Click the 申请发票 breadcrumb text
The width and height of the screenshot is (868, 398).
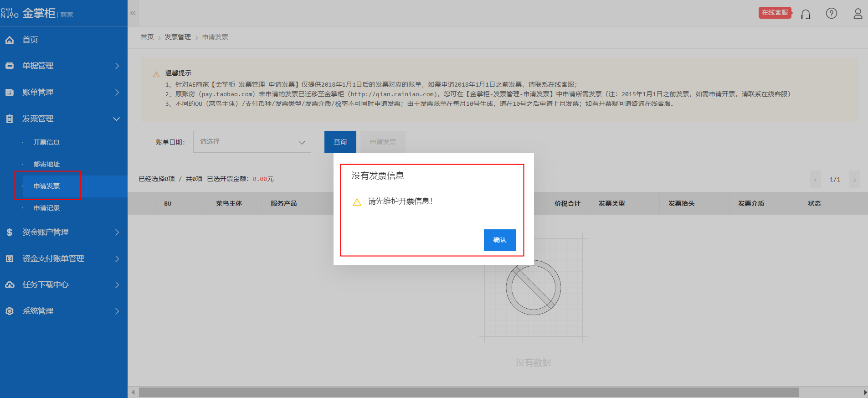coord(215,37)
